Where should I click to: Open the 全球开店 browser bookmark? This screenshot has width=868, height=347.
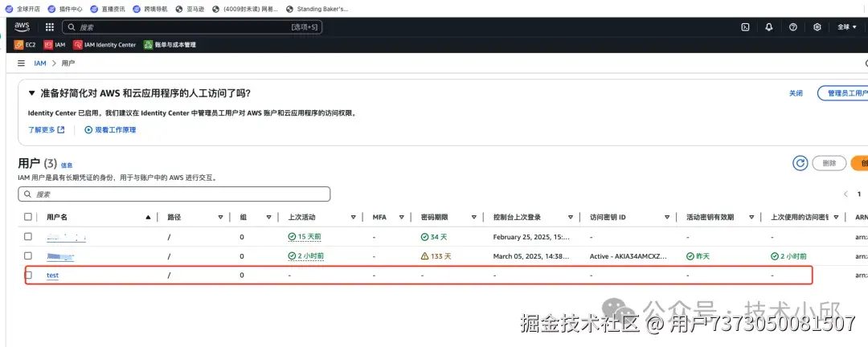click(x=23, y=9)
